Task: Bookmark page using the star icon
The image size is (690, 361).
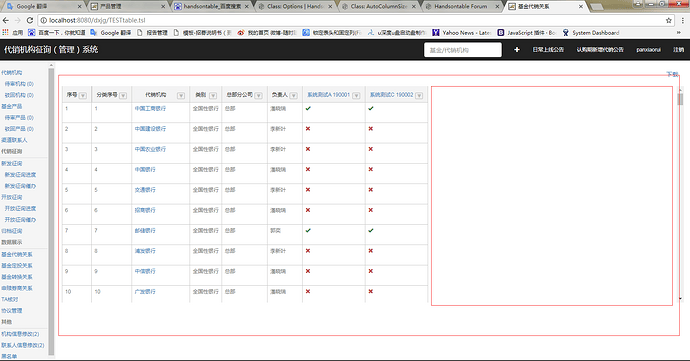Action: click(x=668, y=20)
